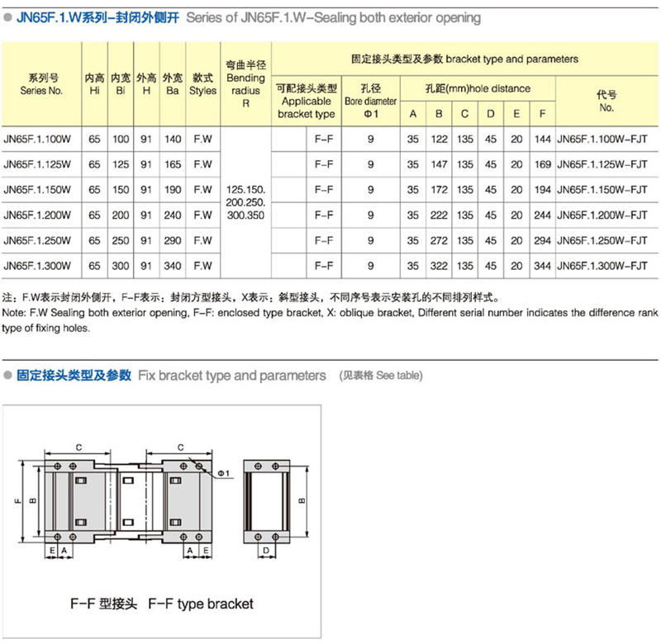Click the D dimension label in the diagram
This screenshot has height=644, width=661.
click(x=267, y=550)
